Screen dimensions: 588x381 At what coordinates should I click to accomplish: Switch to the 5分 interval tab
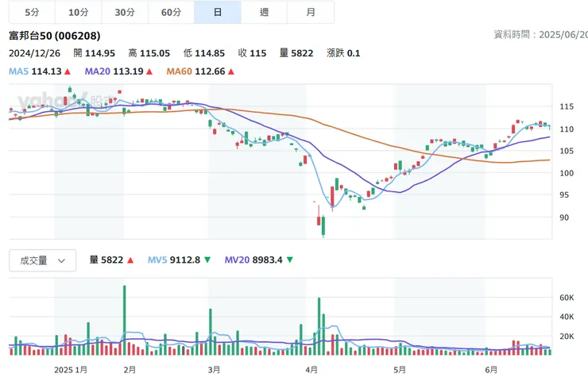coord(32,12)
